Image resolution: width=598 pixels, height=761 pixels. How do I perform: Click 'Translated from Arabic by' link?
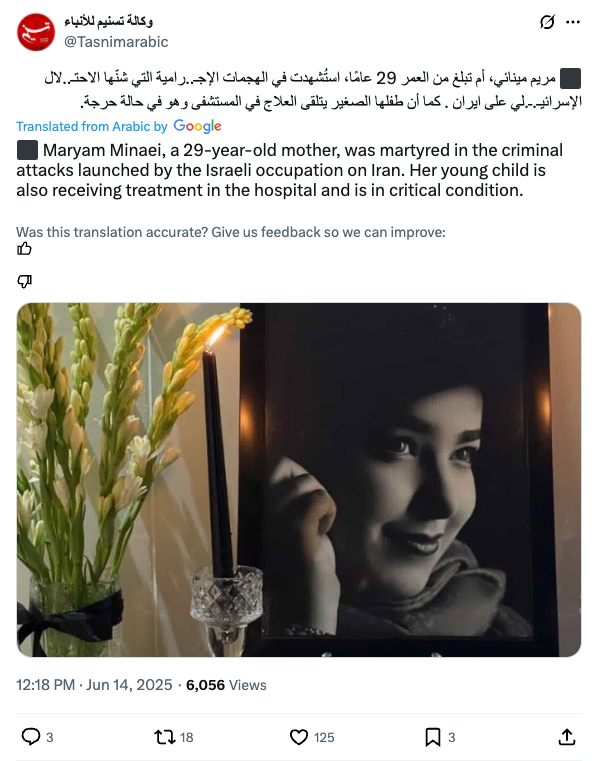(x=92, y=127)
